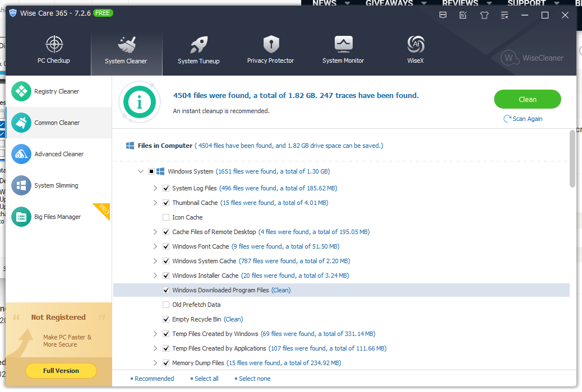582x392 pixels.
Task: Uncheck the Memory Dump Files checkbox
Action: tap(166, 363)
